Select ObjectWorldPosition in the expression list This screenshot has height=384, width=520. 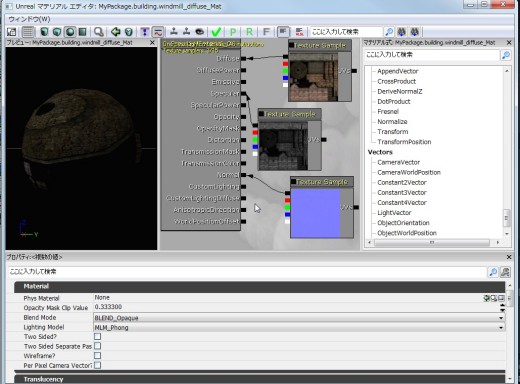(407, 233)
